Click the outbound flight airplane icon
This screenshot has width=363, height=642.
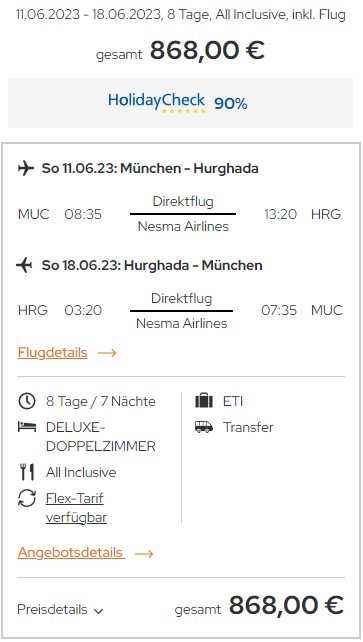[26, 168]
